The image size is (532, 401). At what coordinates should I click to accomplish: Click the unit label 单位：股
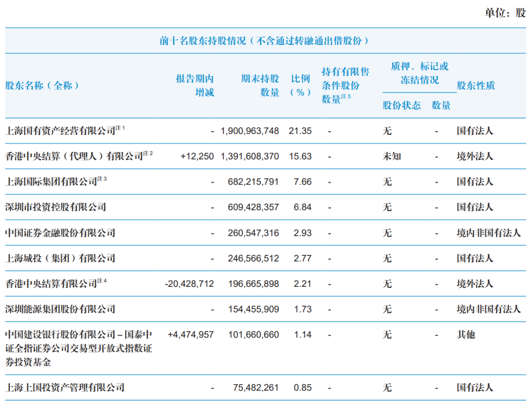505,13
